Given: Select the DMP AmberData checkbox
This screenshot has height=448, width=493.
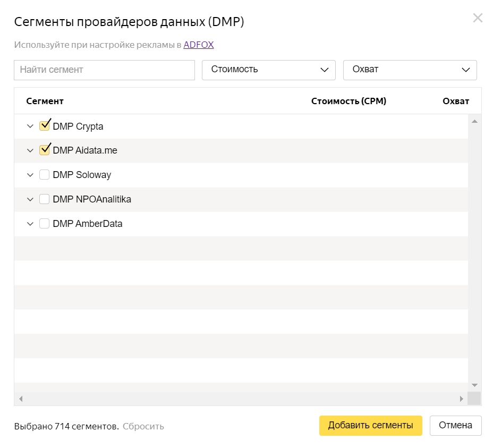Looking at the screenshot, I should coord(44,223).
